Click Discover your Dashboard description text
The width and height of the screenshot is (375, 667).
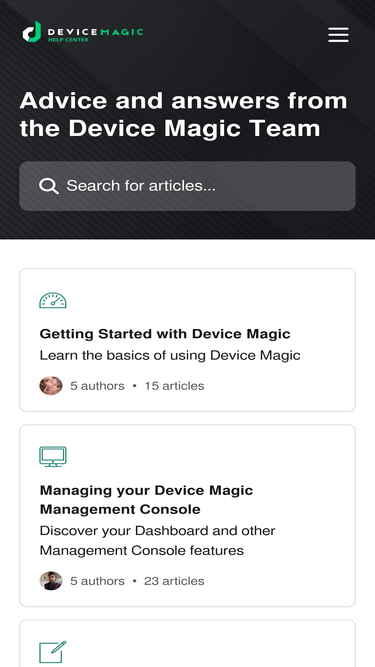[x=157, y=540]
